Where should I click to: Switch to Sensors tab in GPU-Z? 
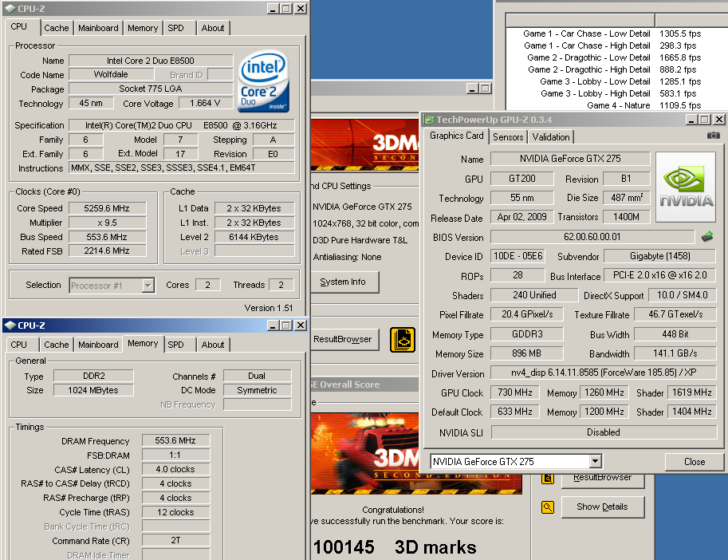(x=508, y=137)
